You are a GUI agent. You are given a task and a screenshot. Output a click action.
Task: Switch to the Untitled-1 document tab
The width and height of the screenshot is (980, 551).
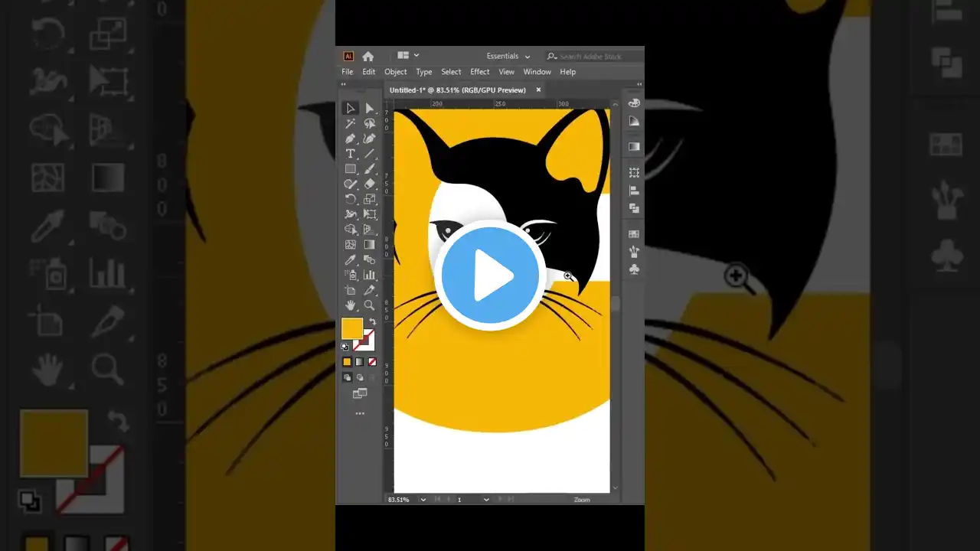tap(458, 90)
